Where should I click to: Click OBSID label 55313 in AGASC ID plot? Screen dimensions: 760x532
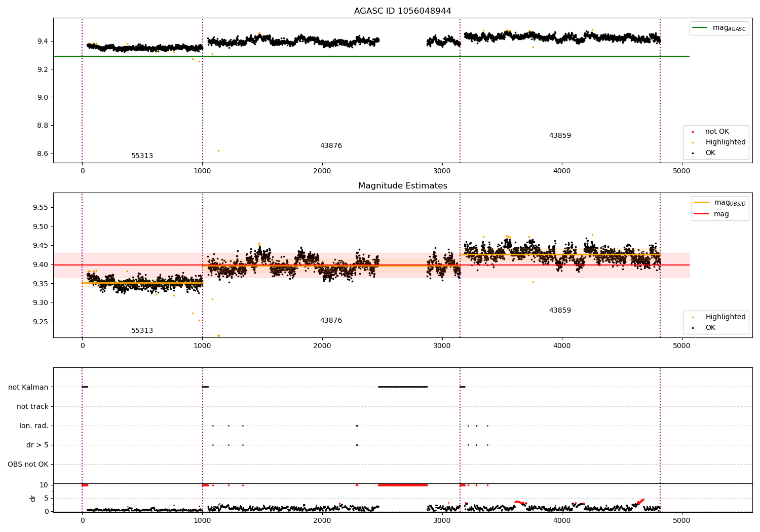pyautogui.click(x=142, y=156)
